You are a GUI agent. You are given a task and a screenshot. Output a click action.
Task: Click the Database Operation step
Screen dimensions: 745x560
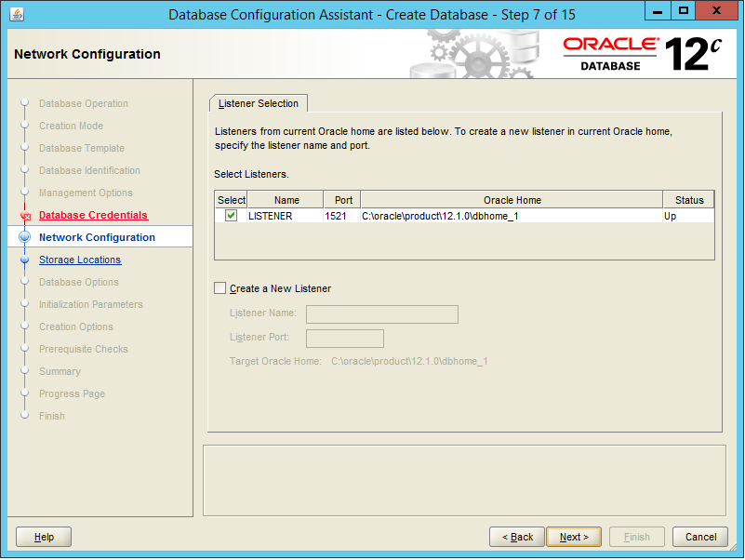(83, 103)
